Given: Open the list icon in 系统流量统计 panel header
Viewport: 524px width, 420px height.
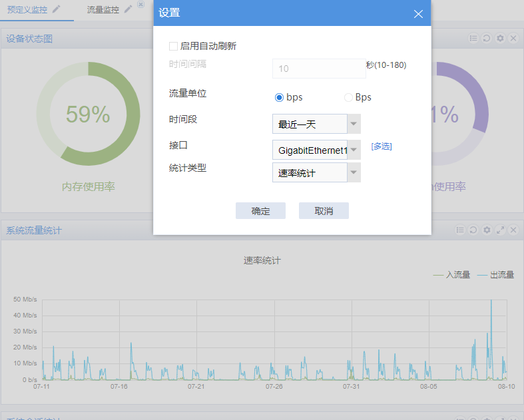Looking at the screenshot, I should [x=460, y=230].
